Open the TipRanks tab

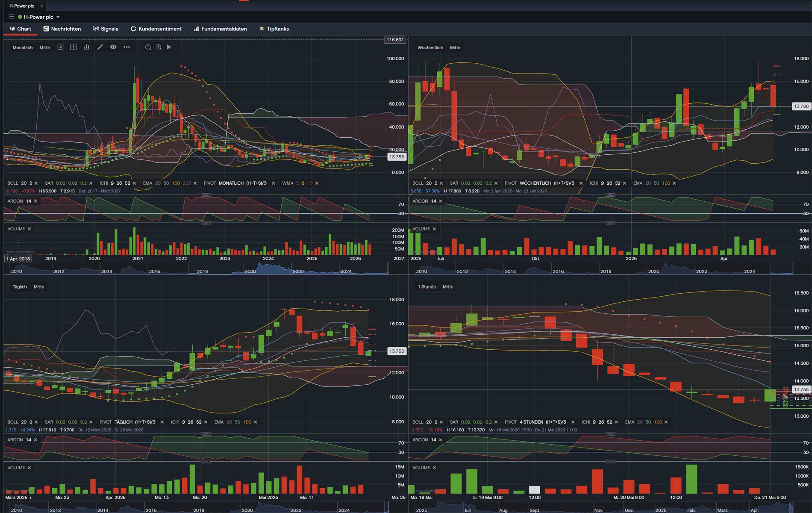pyautogui.click(x=274, y=29)
